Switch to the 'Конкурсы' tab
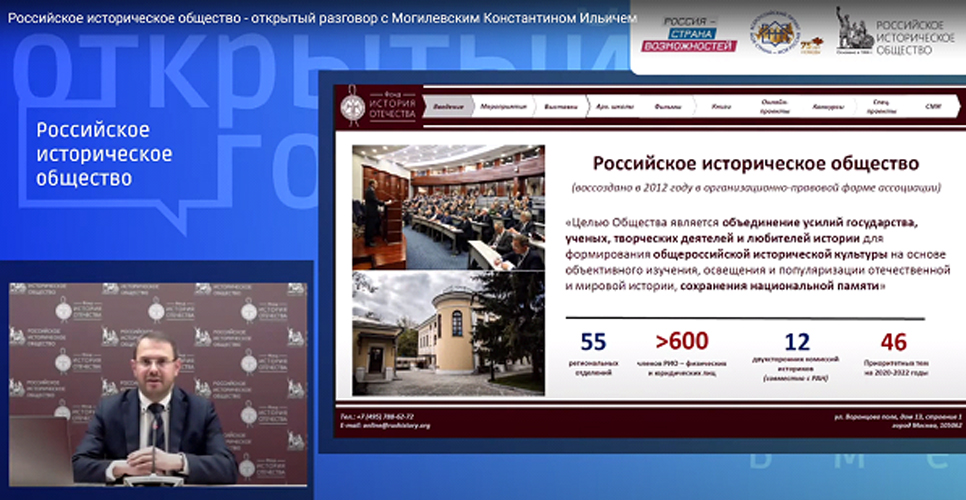 coord(827,107)
